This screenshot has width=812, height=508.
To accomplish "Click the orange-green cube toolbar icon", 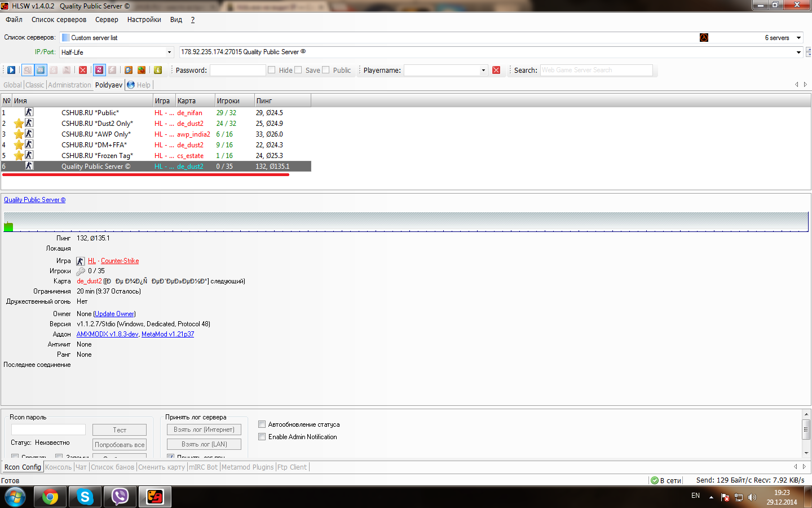I will [142, 70].
